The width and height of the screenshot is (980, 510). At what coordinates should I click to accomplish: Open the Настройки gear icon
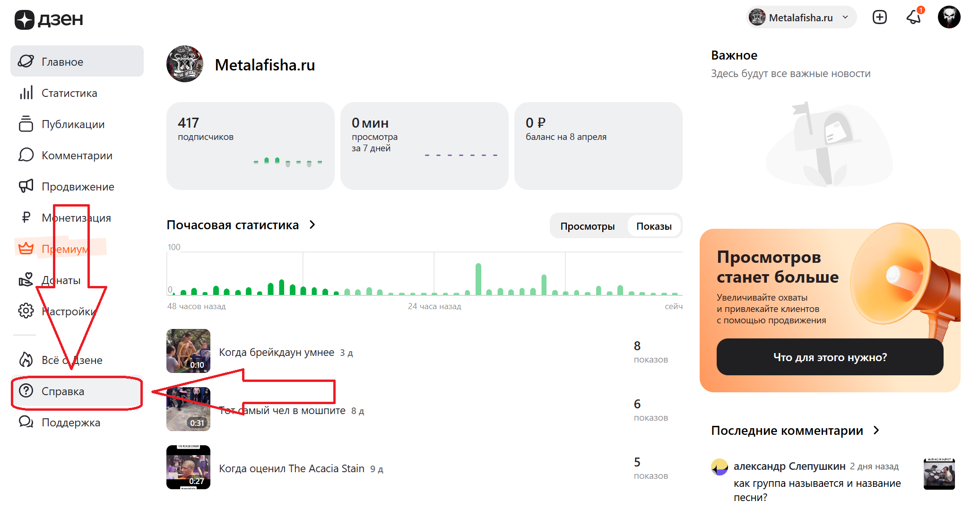(26, 311)
